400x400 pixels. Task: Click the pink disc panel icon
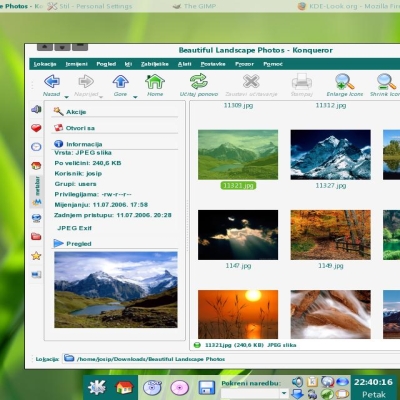click(179, 388)
